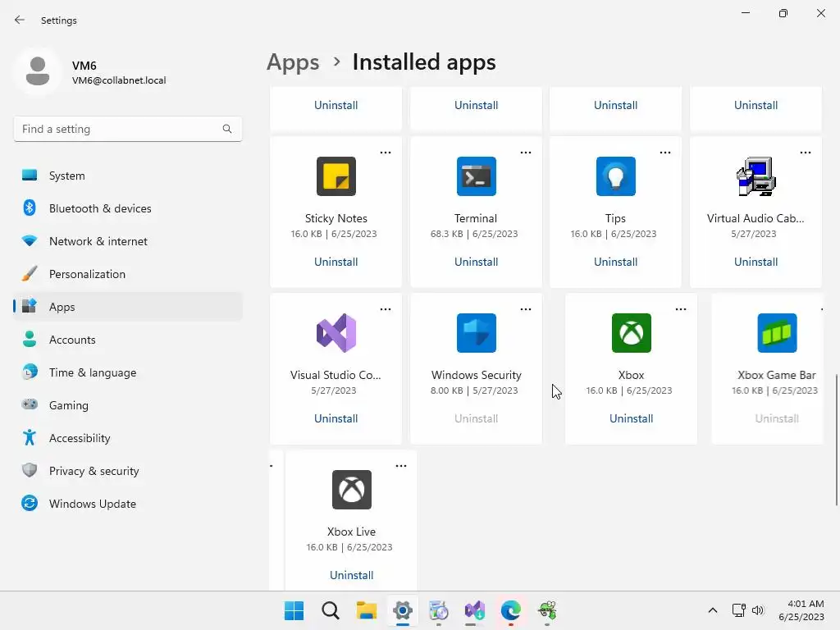
Task: Open System settings in sidebar
Action: point(127,176)
